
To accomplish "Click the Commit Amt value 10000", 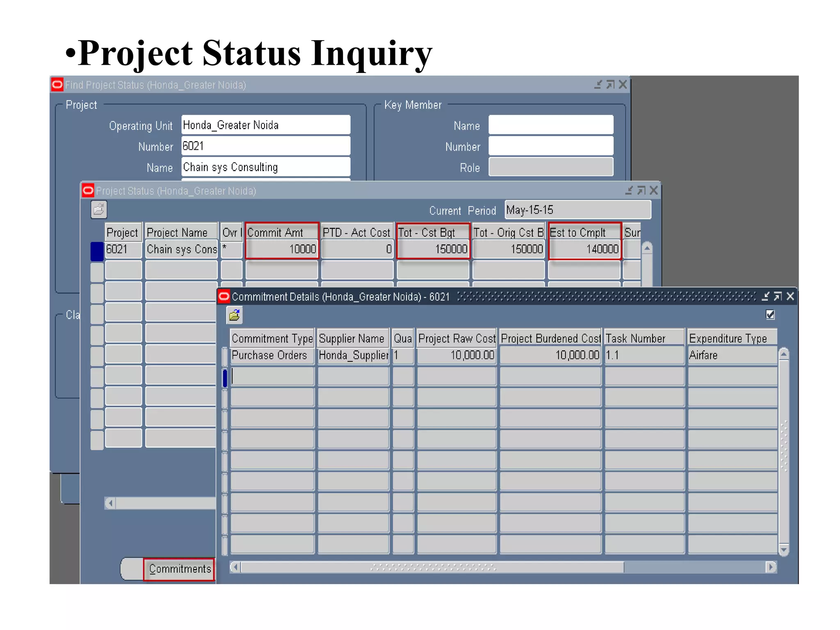I will pos(282,249).
